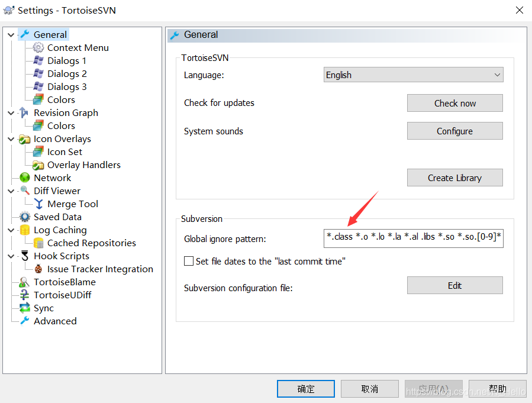532x403 pixels.
Task: Collapse the Revision Graph tree node
Action: [11, 113]
